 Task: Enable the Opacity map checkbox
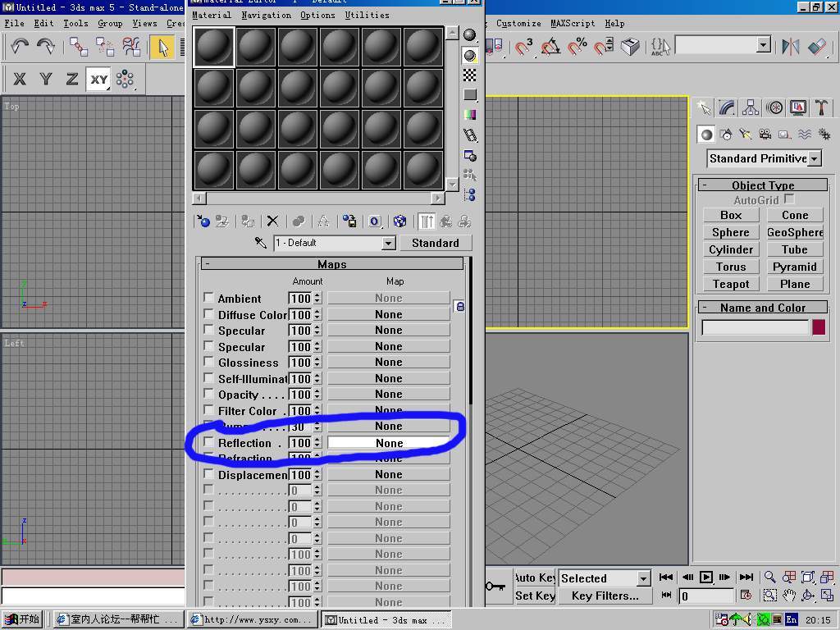208,395
